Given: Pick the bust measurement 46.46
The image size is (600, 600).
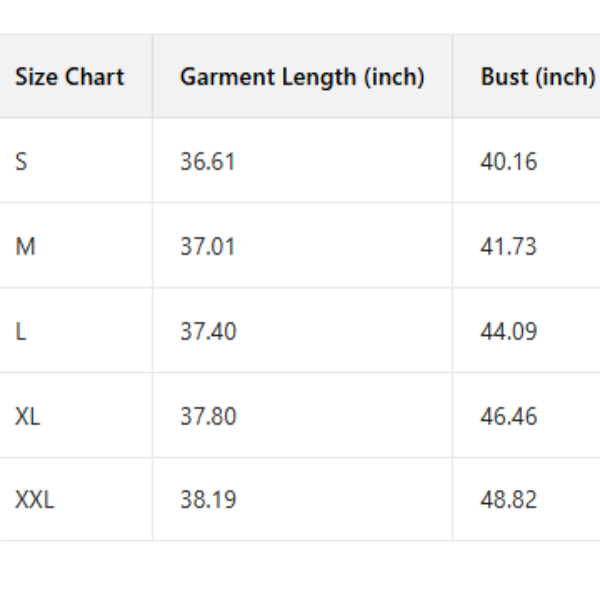Looking at the screenshot, I should [x=508, y=416].
